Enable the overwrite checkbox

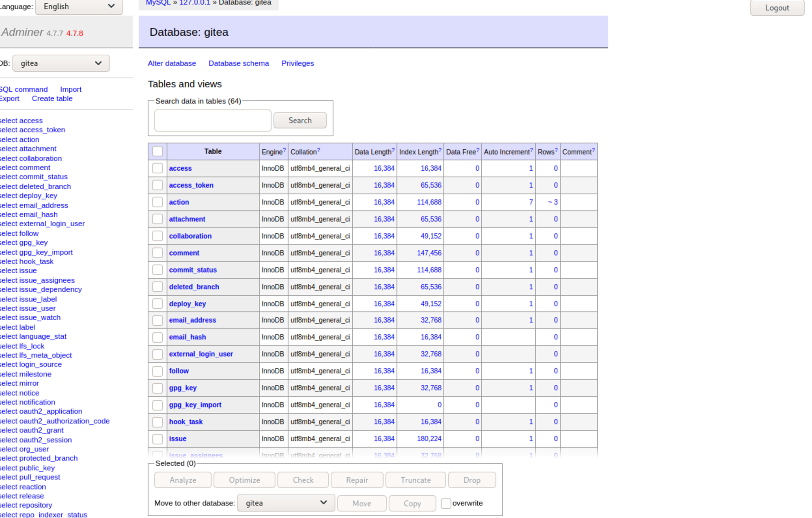pos(446,503)
